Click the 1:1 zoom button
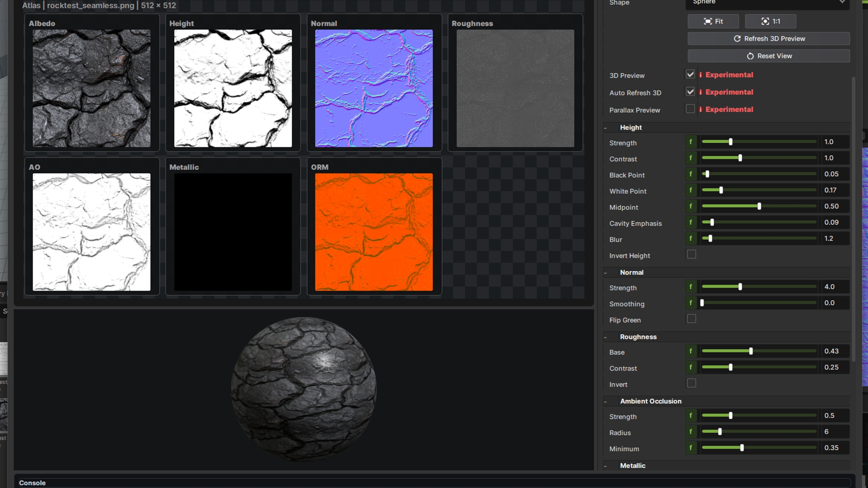The height and width of the screenshot is (488, 868). 770,21
